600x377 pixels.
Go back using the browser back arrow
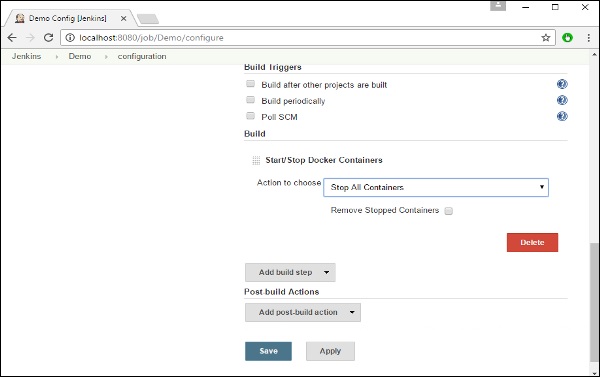coord(12,38)
